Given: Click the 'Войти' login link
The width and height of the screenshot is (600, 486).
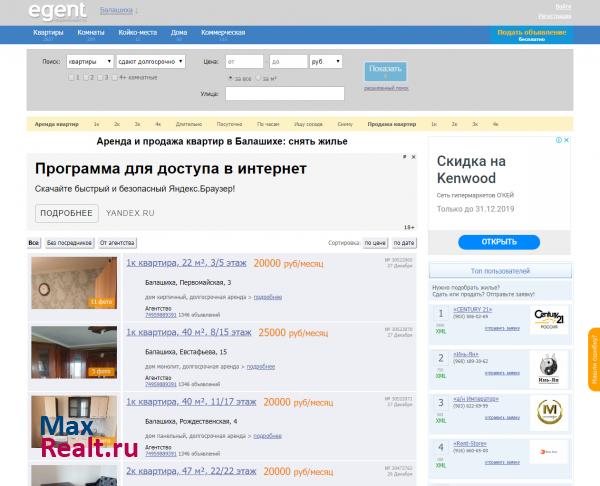Looking at the screenshot, I should point(563,7).
